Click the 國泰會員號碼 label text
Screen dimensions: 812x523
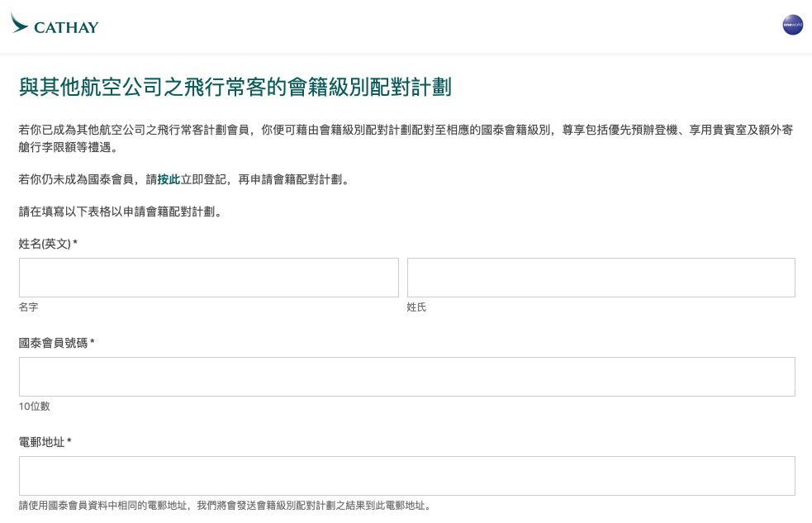point(56,343)
